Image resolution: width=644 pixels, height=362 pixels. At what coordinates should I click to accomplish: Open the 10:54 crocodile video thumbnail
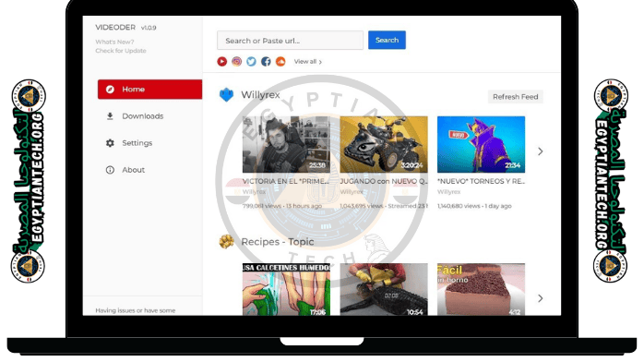pyautogui.click(x=384, y=289)
